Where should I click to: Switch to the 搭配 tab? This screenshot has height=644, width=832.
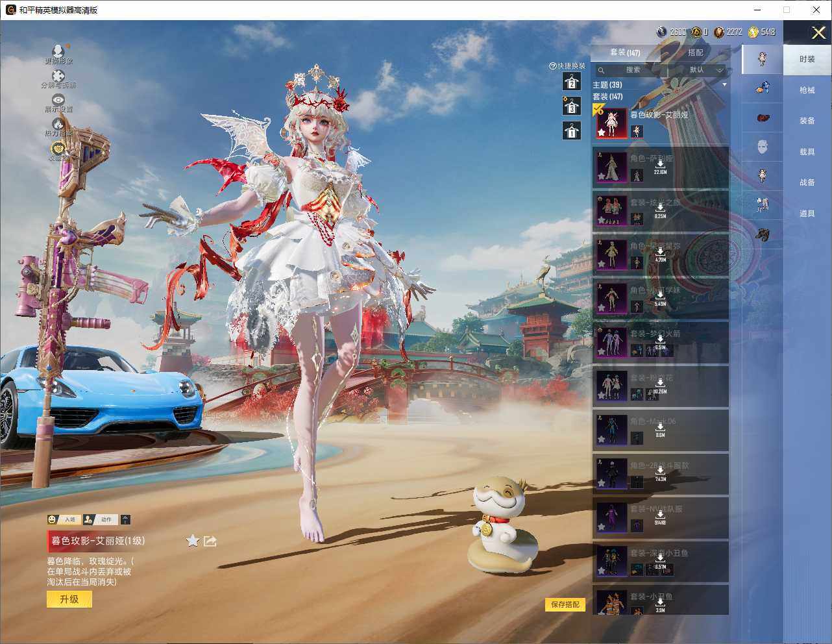[x=695, y=53]
